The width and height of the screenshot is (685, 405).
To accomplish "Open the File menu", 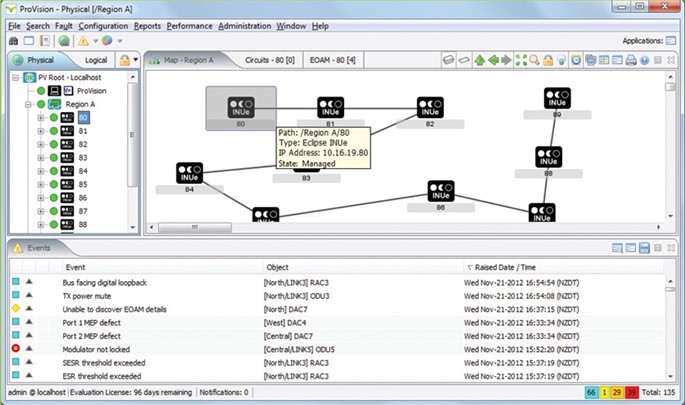I will click(14, 26).
